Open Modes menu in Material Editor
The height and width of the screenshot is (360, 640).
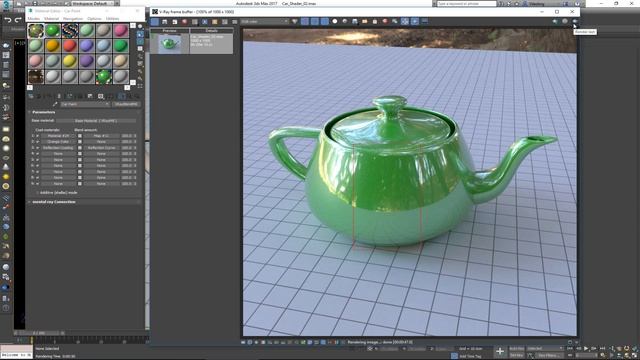[x=34, y=18]
